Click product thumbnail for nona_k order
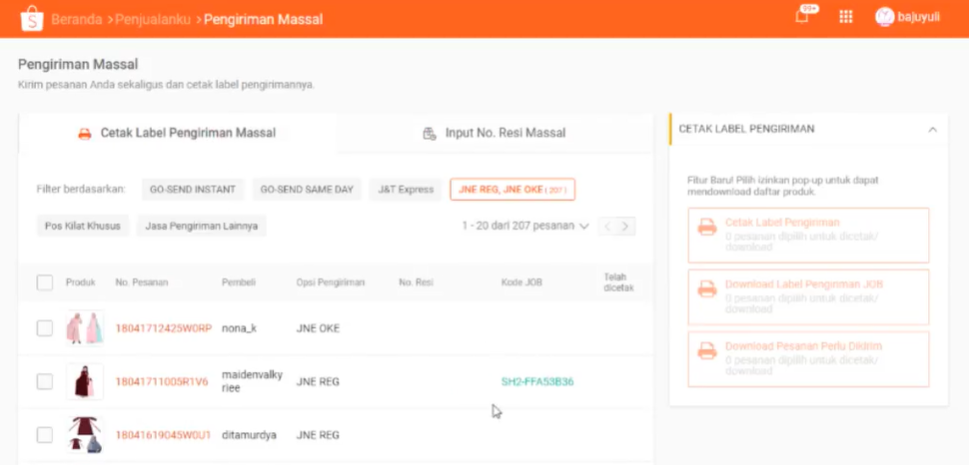The width and height of the screenshot is (969, 465). (x=85, y=328)
